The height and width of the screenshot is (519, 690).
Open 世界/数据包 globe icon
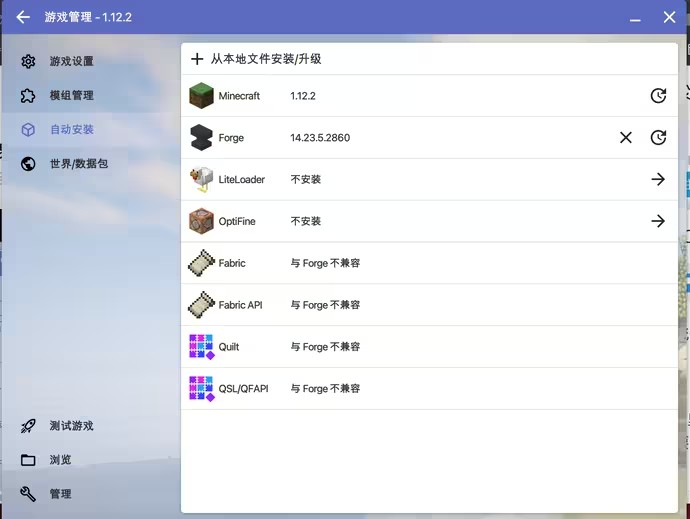[28, 164]
